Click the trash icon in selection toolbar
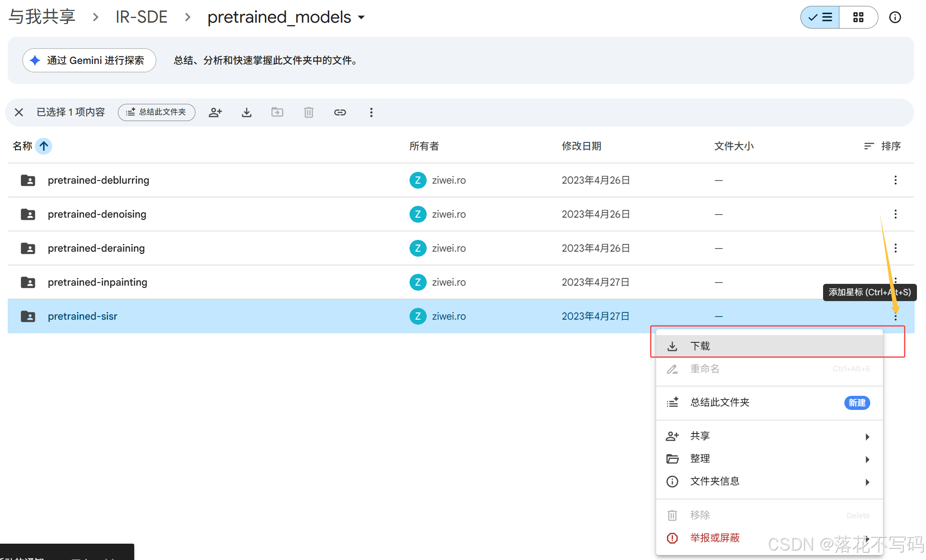This screenshot has width=926, height=560. (x=309, y=112)
